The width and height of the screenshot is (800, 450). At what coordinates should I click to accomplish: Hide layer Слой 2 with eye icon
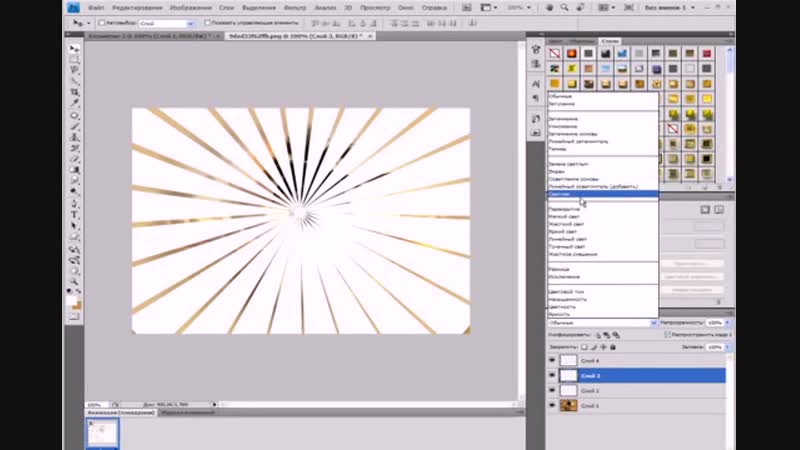(x=552, y=390)
